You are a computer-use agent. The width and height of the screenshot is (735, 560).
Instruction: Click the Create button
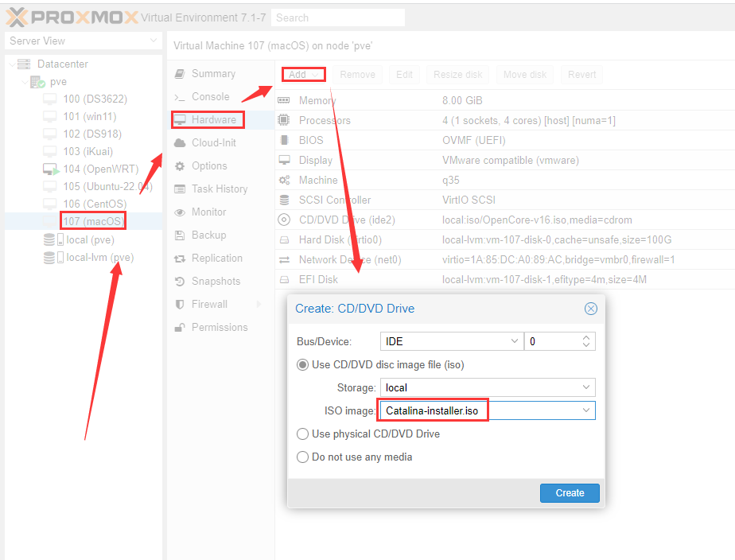point(570,493)
